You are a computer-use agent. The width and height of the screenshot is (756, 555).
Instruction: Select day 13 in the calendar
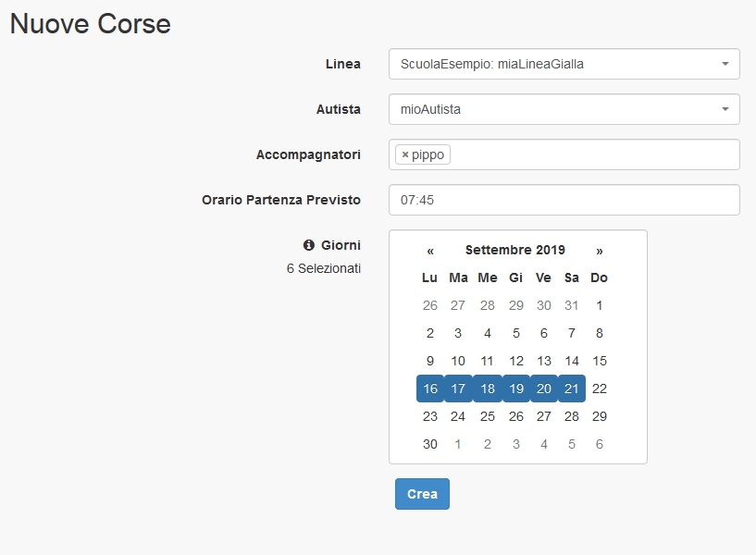click(x=543, y=361)
